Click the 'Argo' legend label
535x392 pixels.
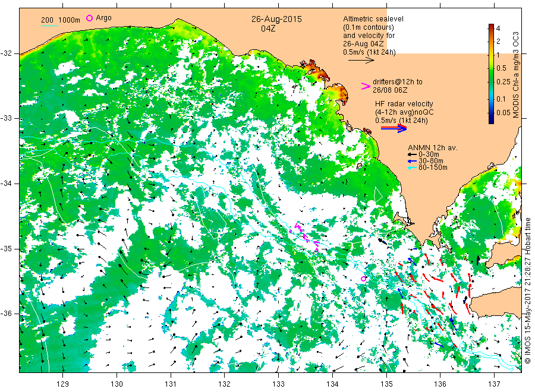point(103,18)
